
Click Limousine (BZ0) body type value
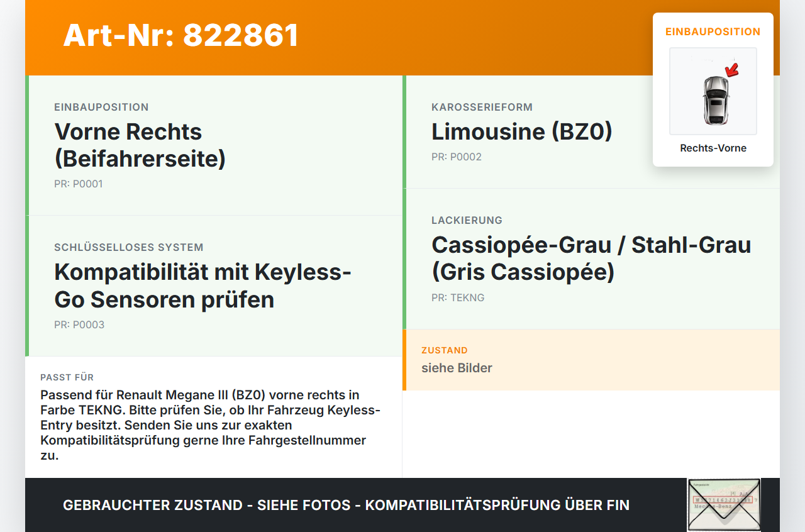pos(522,131)
